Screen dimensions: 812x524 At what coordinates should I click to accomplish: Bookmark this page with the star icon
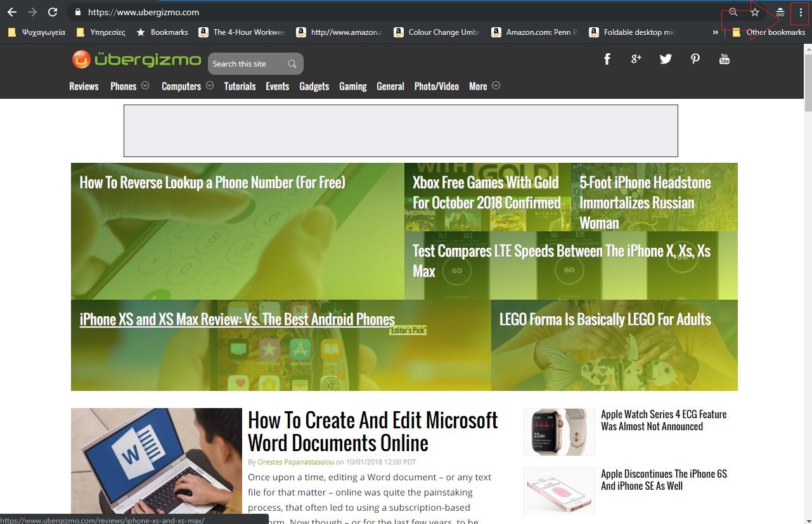(x=755, y=12)
